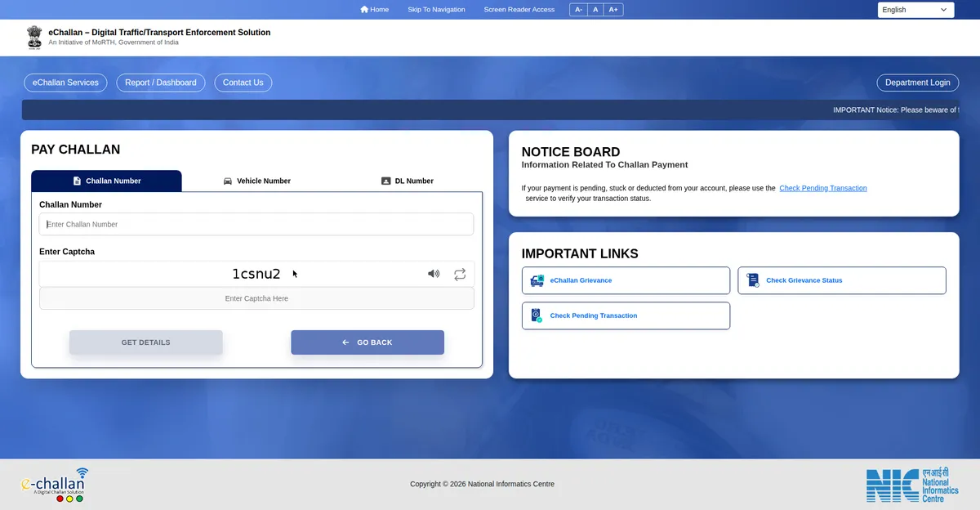The width and height of the screenshot is (980, 510).
Task: Click the IMPORTANT Notice scrolling ticker text
Action: click(x=896, y=110)
